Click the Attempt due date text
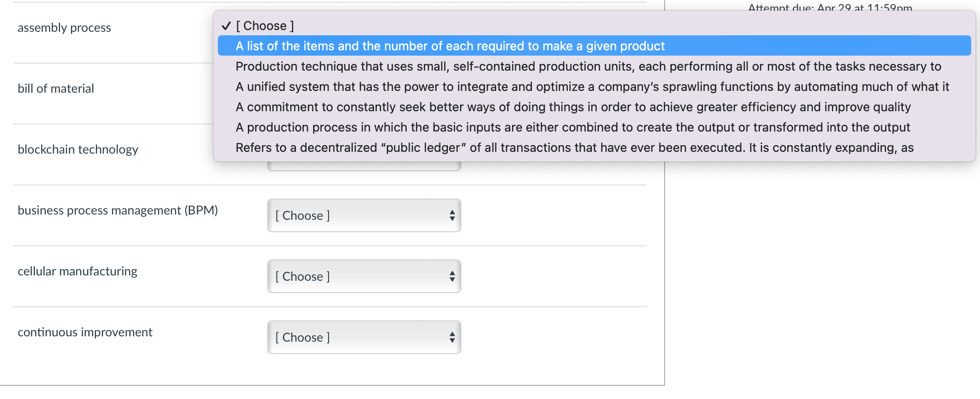The width and height of the screenshot is (980, 399). coord(830,7)
